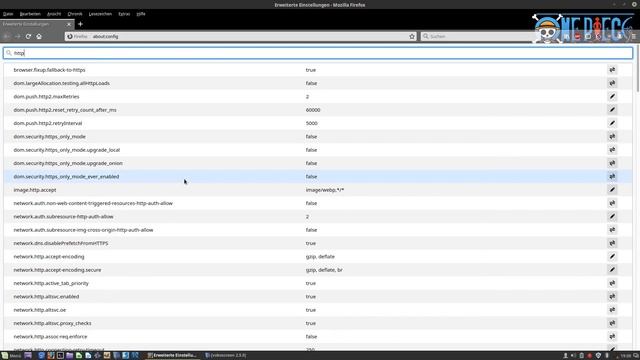
Task: Select preference name network.http.accept-encoding.secure
Action: pyautogui.click(x=57, y=270)
